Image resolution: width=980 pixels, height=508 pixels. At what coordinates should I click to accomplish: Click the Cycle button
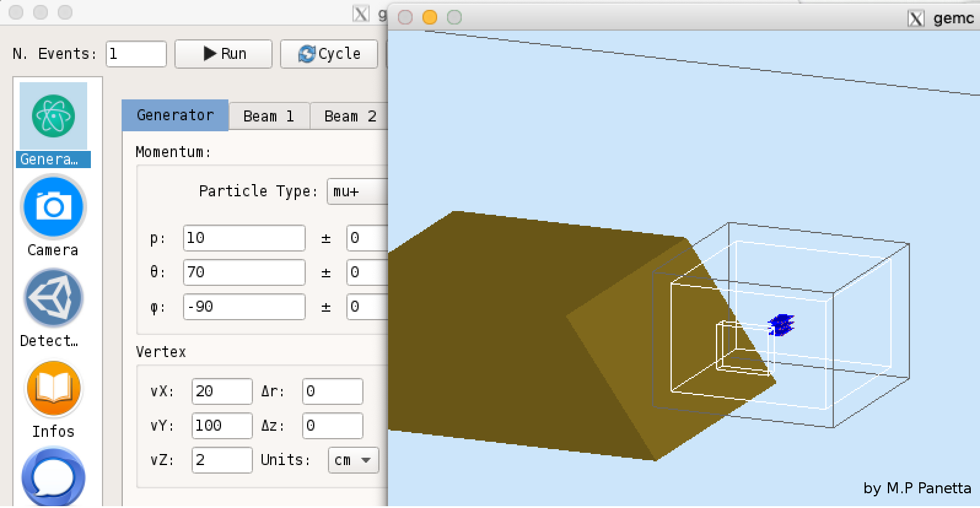[x=329, y=54]
